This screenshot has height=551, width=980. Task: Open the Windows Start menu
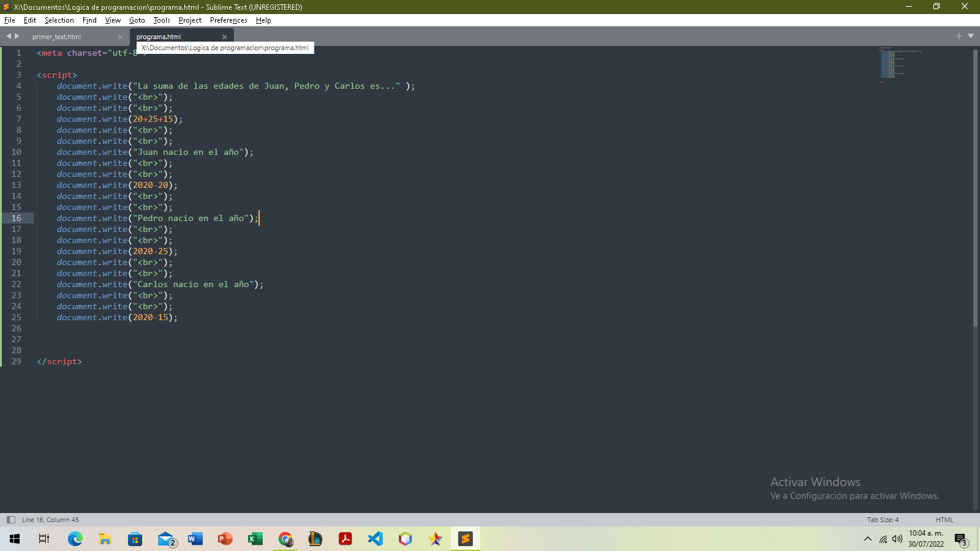pos(15,539)
